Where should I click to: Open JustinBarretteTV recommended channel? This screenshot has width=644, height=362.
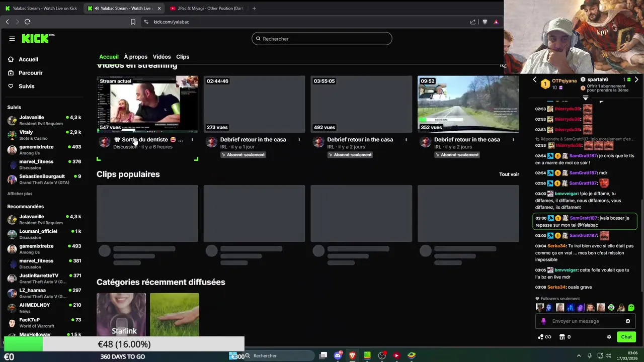[x=44, y=278]
